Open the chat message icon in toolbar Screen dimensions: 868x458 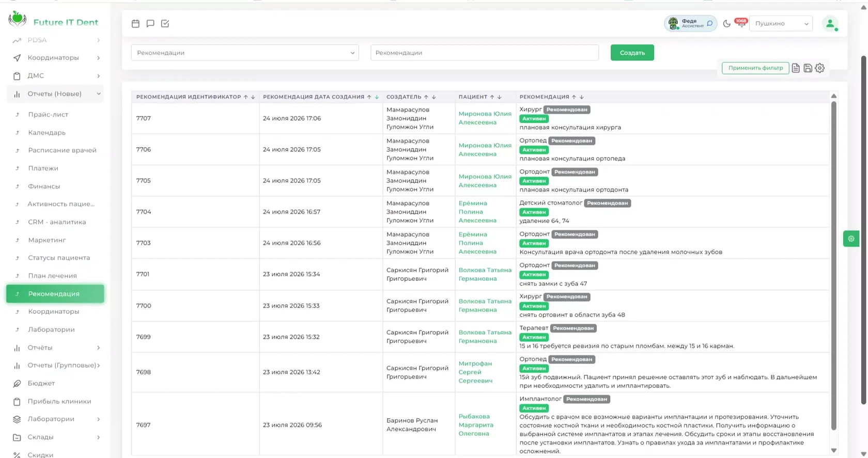pyautogui.click(x=150, y=23)
